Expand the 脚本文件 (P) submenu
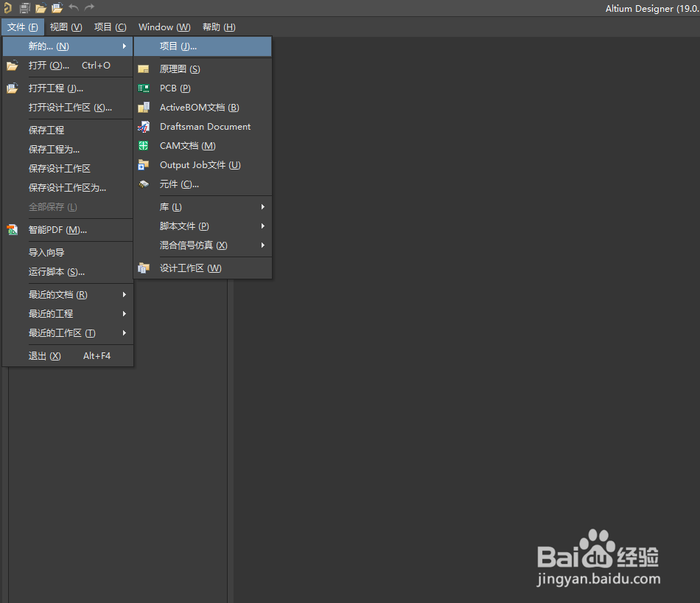This screenshot has height=603, width=700. click(203, 226)
